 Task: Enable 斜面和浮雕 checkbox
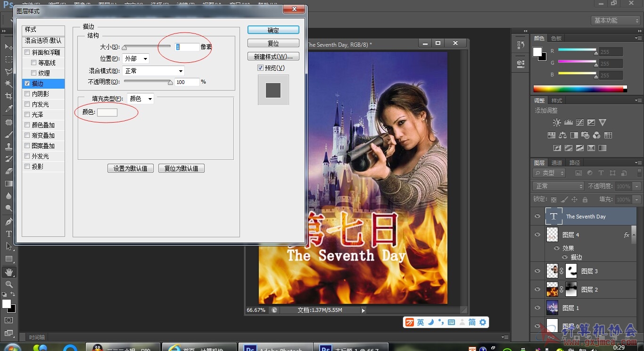pos(27,52)
